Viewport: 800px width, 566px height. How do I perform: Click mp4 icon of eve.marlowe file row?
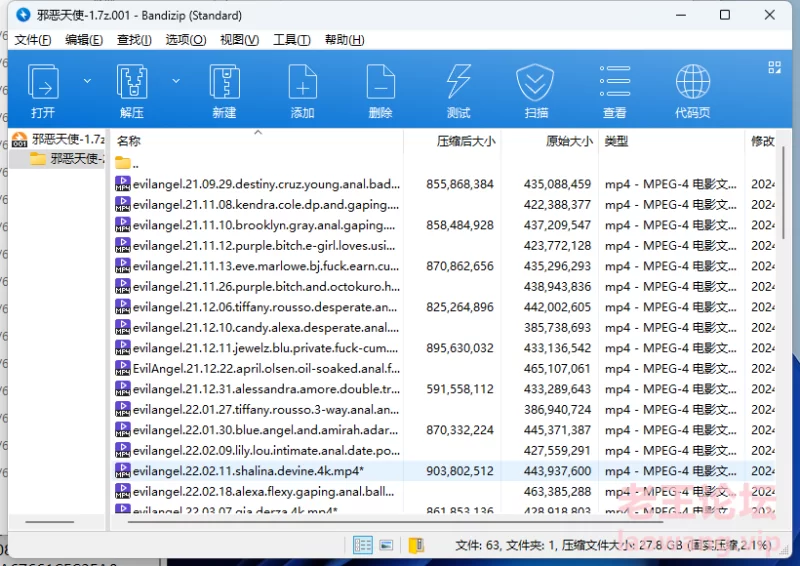(123, 265)
